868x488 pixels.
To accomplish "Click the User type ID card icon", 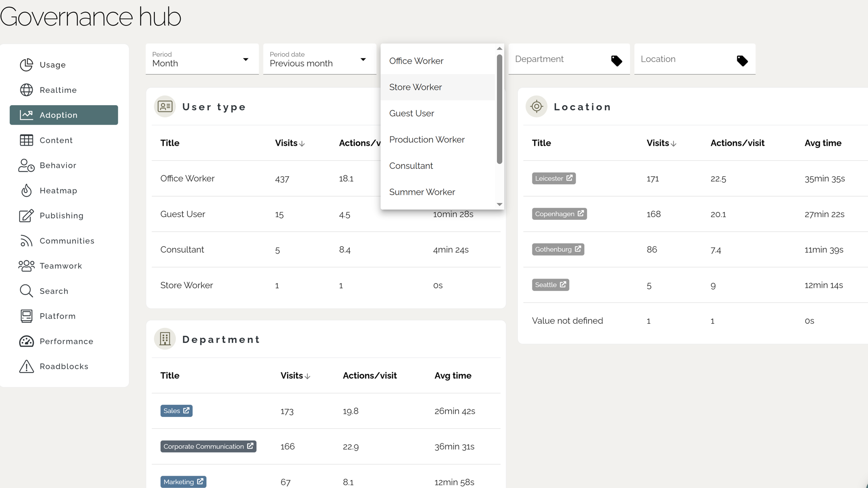I will click(x=165, y=107).
